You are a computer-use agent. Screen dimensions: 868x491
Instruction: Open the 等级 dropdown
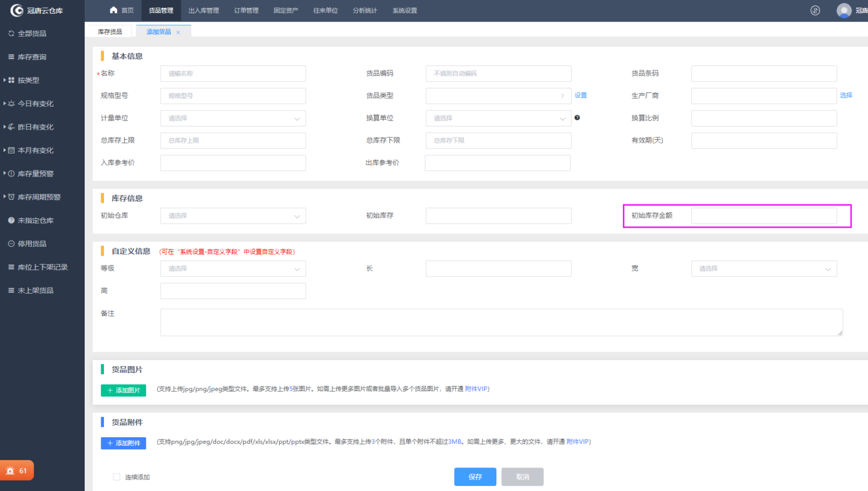[233, 269]
